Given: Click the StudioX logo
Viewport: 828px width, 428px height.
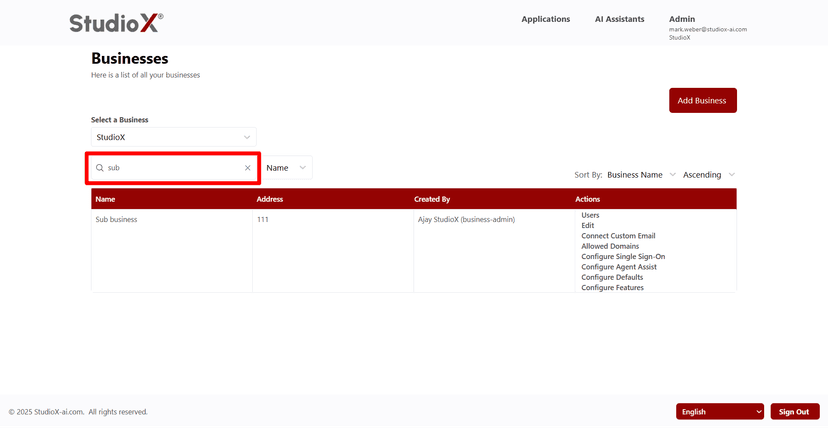Looking at the screenshot, I should (116, 22).
